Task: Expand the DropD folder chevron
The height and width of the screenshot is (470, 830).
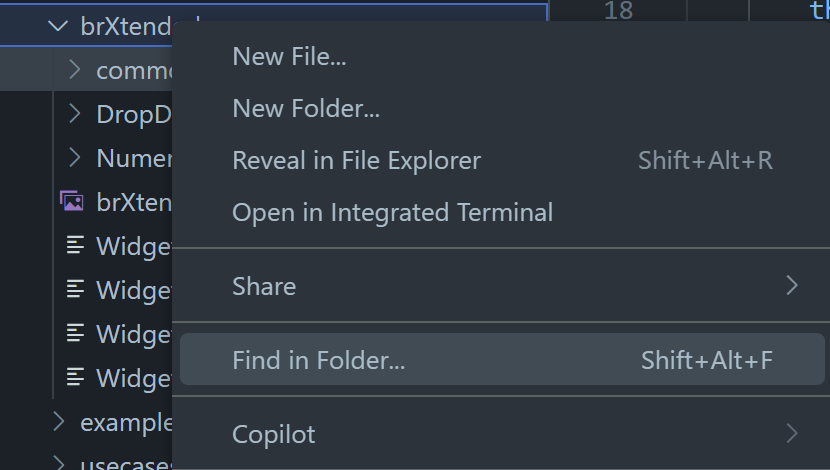Action: pos(74,114)
